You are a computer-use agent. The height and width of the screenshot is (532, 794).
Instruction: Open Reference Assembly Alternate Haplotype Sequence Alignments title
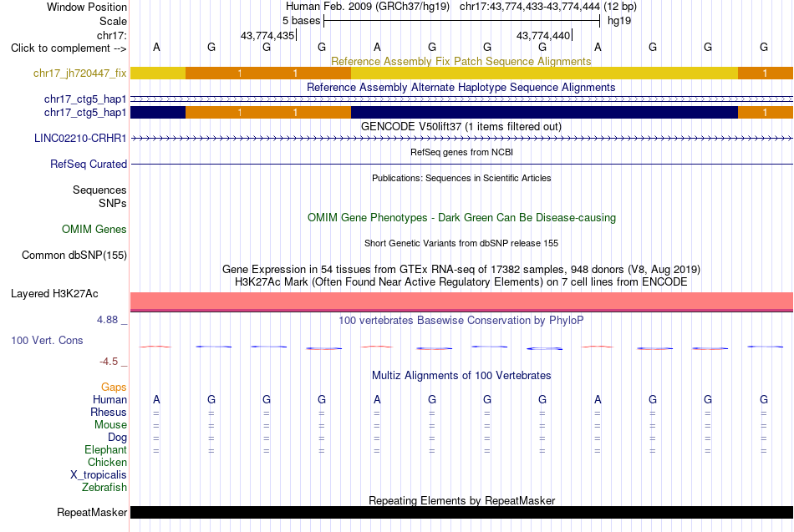tap(461, 87)
